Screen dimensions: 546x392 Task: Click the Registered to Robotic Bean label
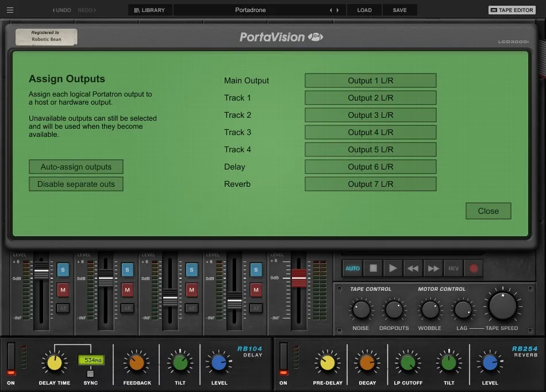click(47, 37)
